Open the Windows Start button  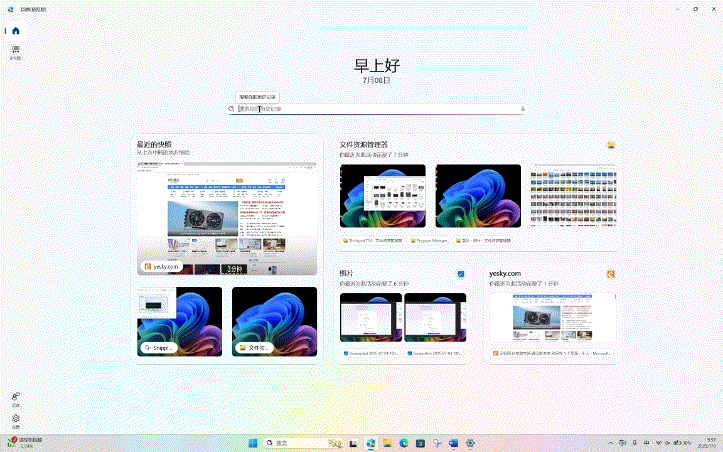[253, 443]
